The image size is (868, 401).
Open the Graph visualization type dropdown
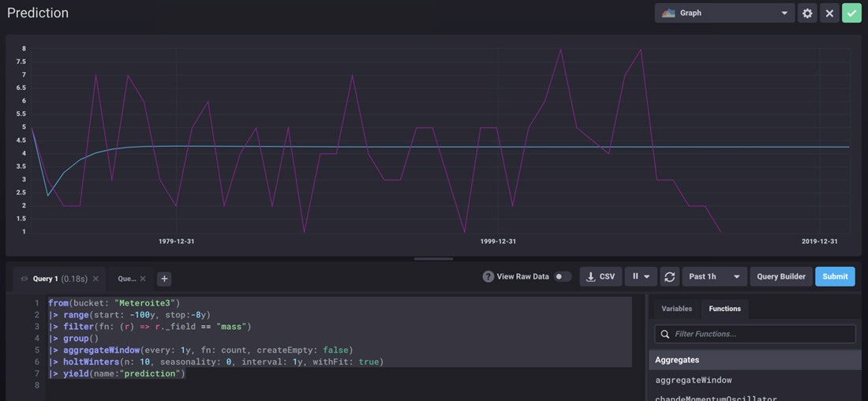click(724, 13)
